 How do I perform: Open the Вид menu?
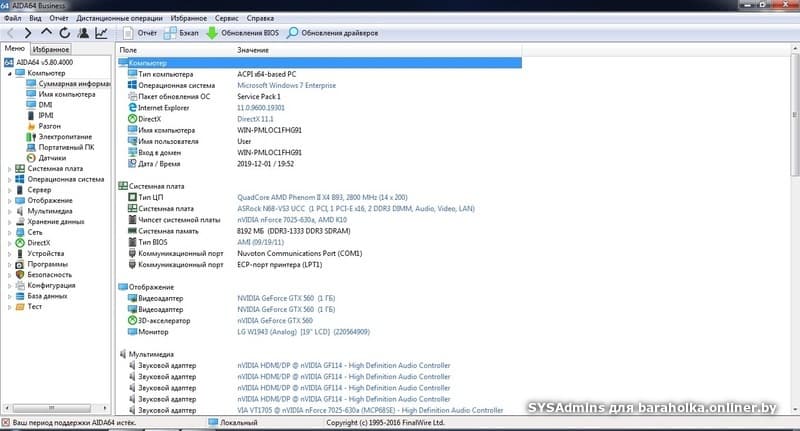click(x=35, y=18)
